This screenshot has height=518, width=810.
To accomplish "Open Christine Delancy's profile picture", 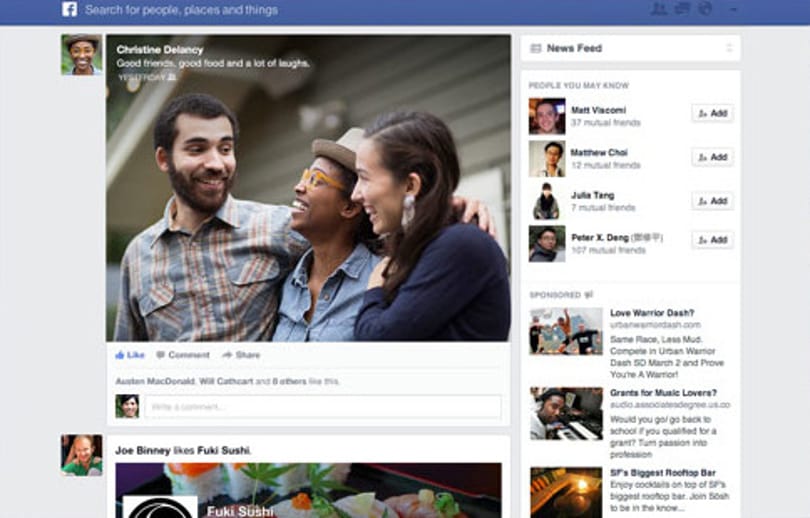I will (82, 55).
